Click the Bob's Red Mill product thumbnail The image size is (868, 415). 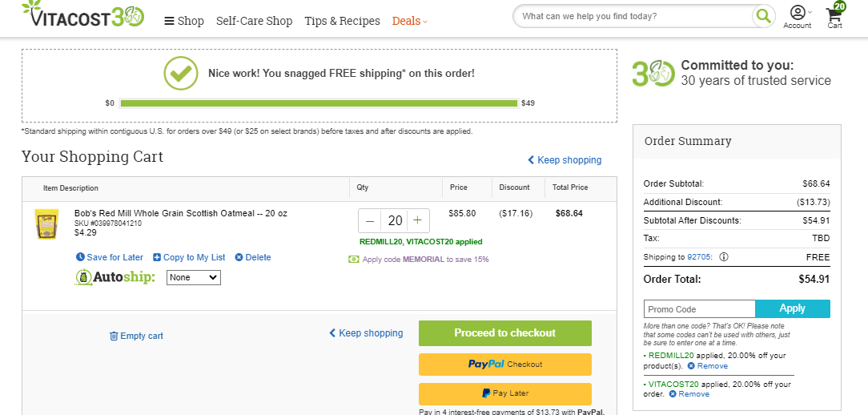tap(46, 224)
